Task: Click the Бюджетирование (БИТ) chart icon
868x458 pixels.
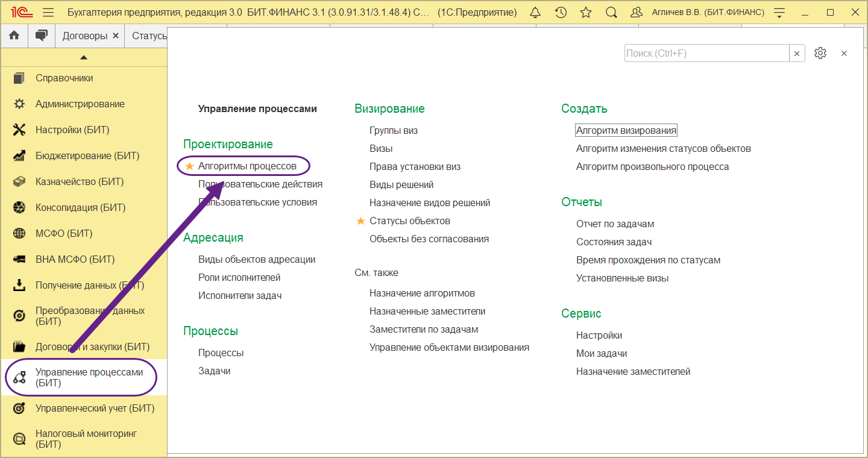Action: tap(19, 156)
